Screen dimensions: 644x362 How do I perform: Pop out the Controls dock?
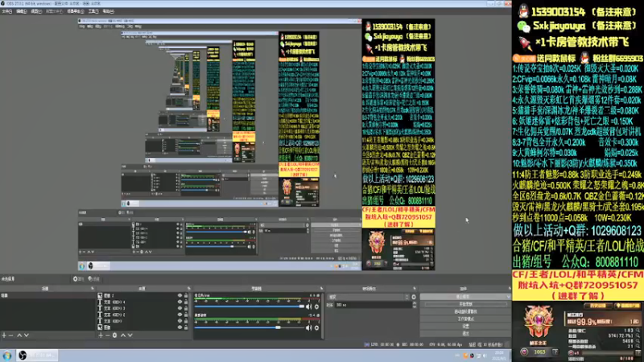click(x=510, y=289)
